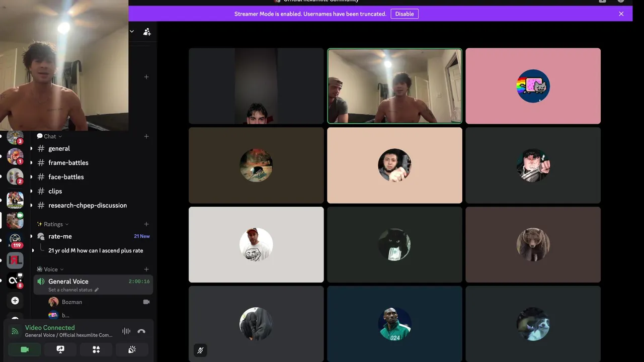Expand the server name dropdown chevron
Image resolution: width=644 pixels, height=362 pixels.
tap(132, 32)
